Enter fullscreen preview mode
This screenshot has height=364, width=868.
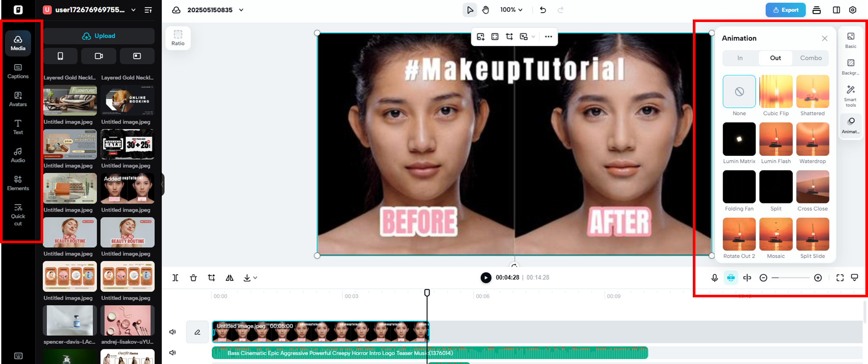pyautogui.click(x=840, y=278)
